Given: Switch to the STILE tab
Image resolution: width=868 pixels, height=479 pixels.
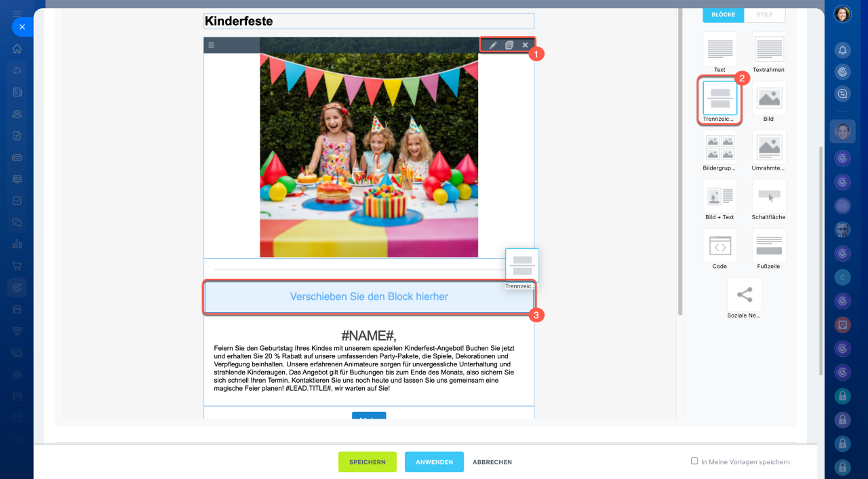Looking at the screenshot, I should click(x=764, y=14).
